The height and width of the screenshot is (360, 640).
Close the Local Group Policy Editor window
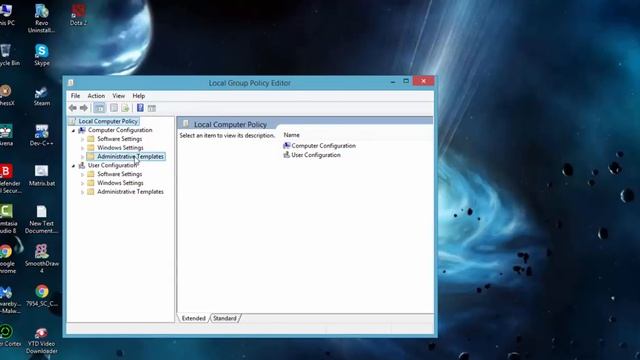point(423,81)
